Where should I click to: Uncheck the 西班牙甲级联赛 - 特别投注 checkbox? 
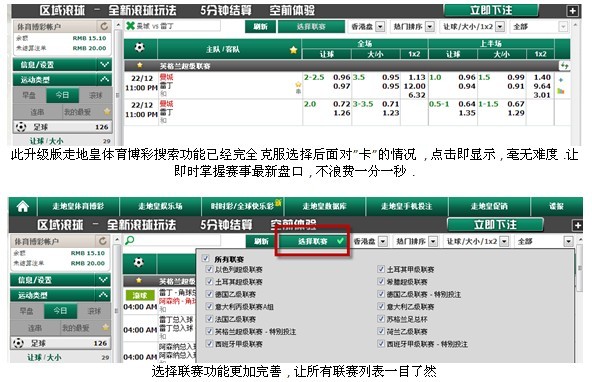tap(381, 344)
